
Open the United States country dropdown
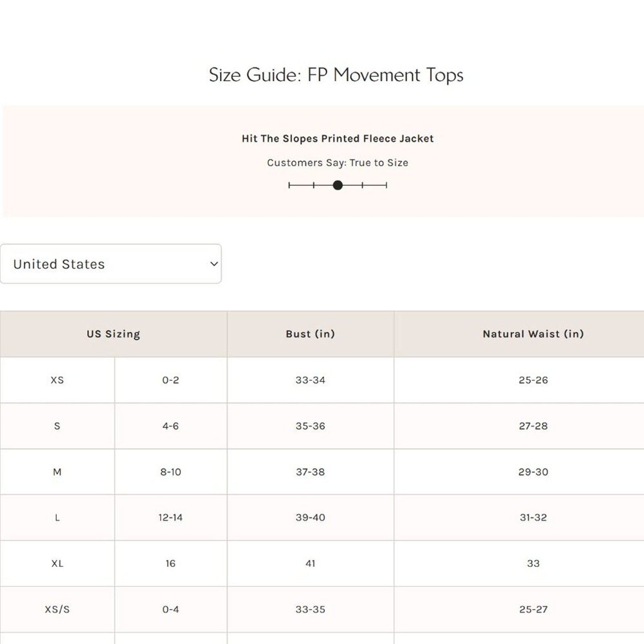point(110,264)
